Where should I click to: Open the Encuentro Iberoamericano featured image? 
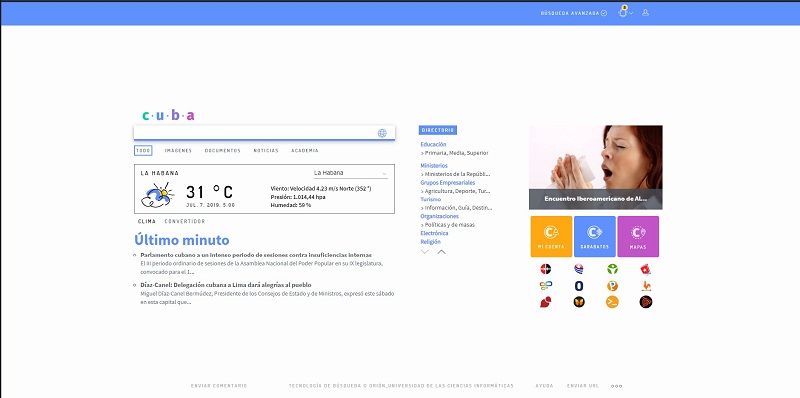point(595,167)
